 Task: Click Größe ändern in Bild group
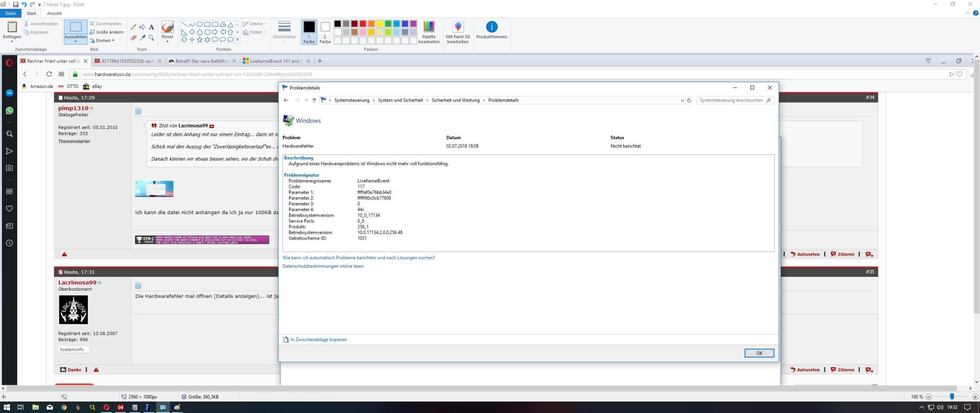click(106, 32)
